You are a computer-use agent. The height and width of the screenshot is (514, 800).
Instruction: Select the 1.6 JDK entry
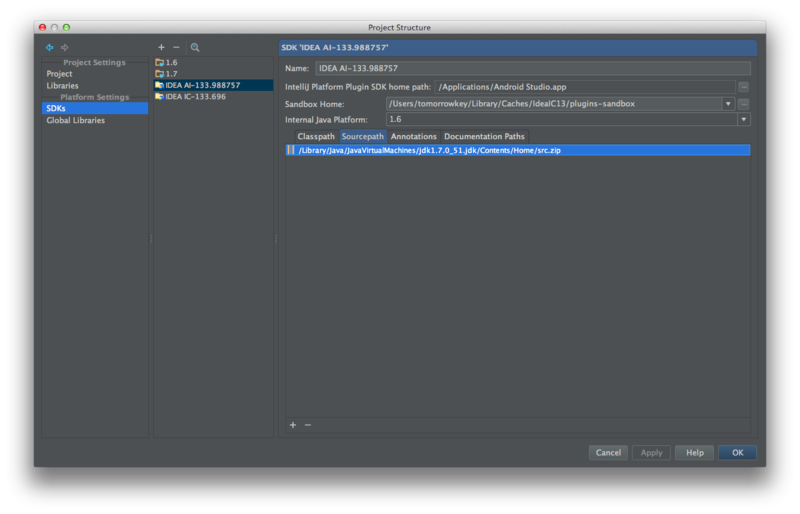click(x=213, y=62)
